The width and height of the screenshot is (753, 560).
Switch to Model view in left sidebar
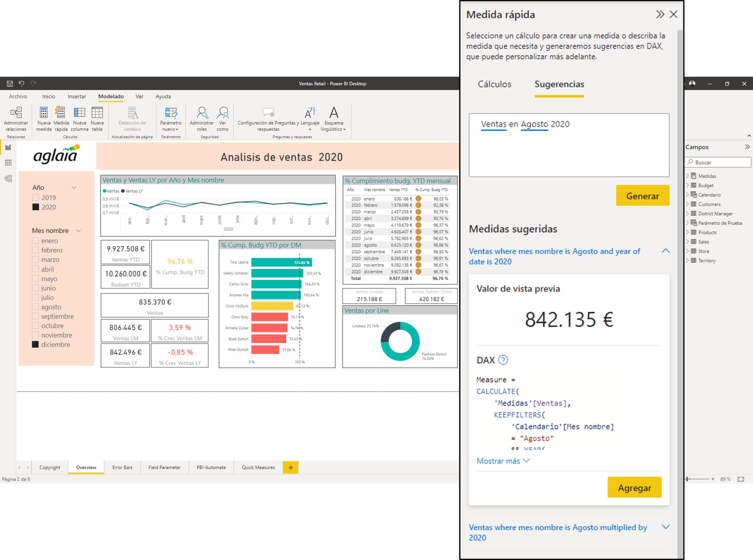coord(8,178)
